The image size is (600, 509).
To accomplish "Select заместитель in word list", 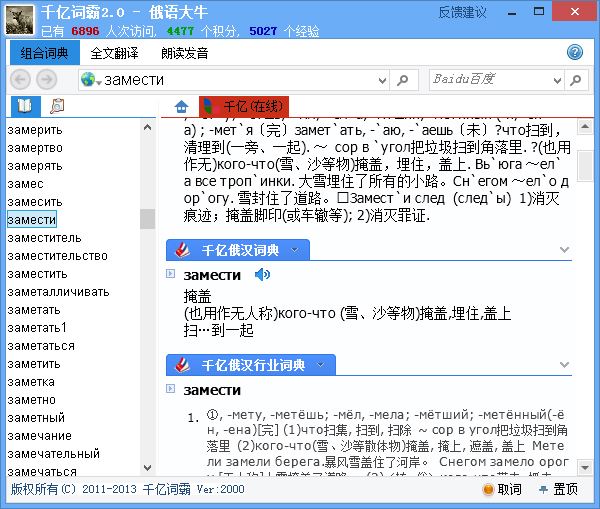I will pos(44,238).
